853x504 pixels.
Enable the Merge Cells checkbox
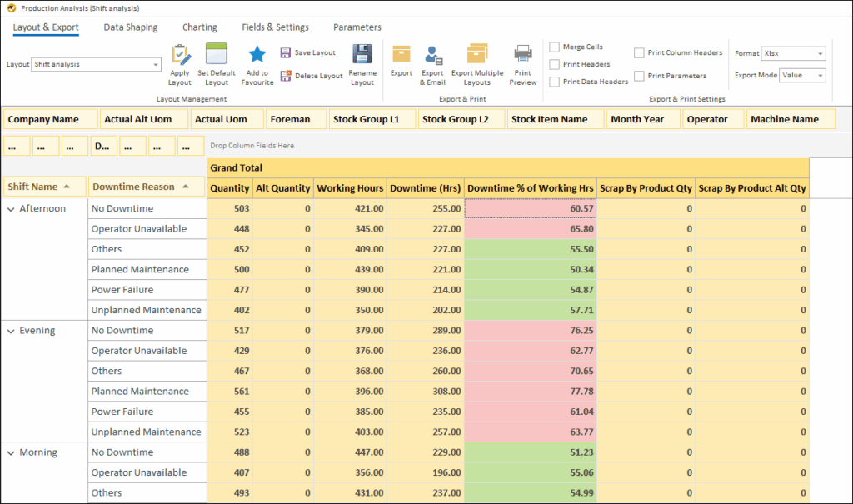(555, 47)
